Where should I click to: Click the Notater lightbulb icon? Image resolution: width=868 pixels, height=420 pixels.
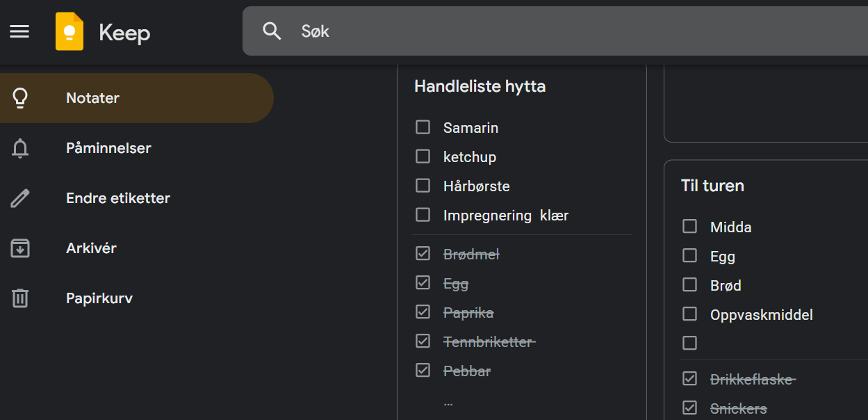click(20, 98)
